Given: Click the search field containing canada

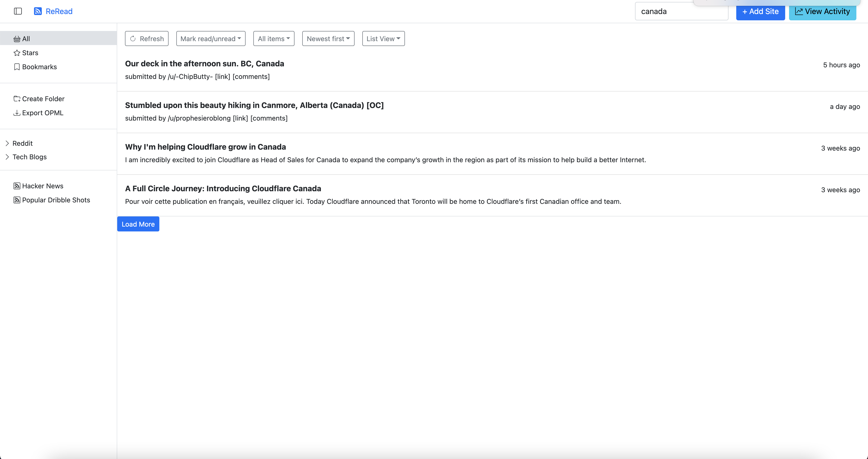Looking at the screenshot, I should 681,11.
